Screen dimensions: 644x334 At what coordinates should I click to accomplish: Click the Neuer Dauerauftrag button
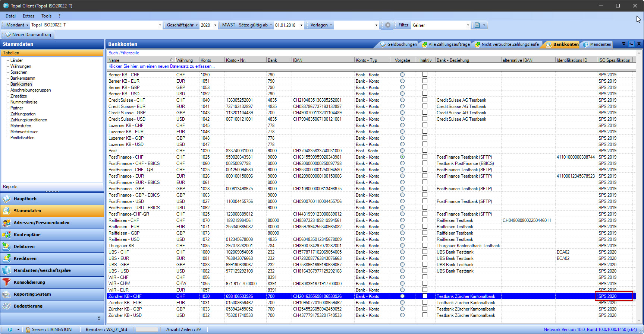tap(28, 35)
